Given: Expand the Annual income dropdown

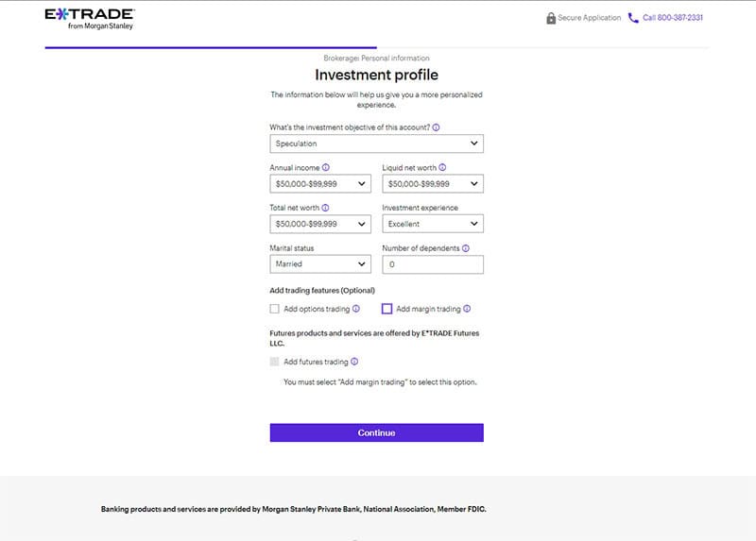Looking at the screenshot, I should click(x=319, y=184).
